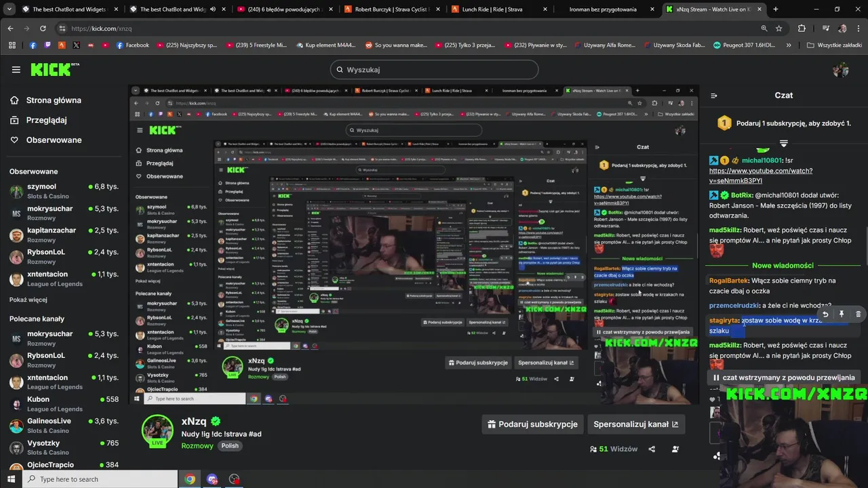Delete stagiryta's chat message via trash icon
The width and height of the screenshot is (868, 488).
click(858, 314)
